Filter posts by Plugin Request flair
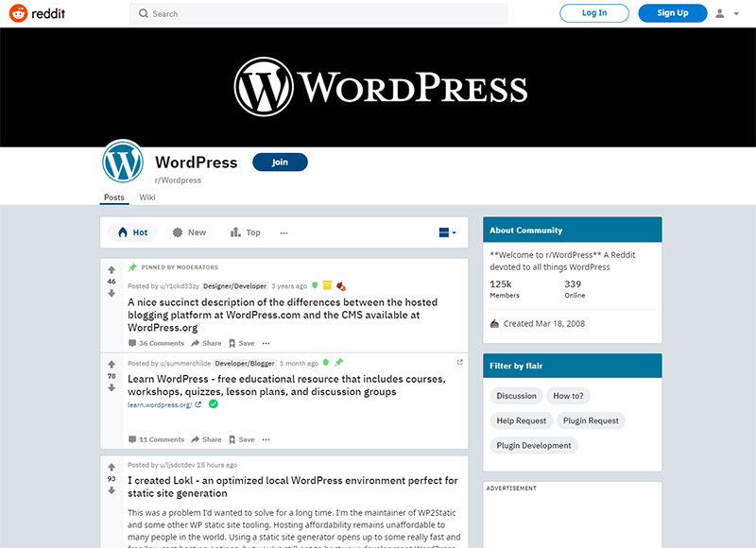 pos(591,420)
